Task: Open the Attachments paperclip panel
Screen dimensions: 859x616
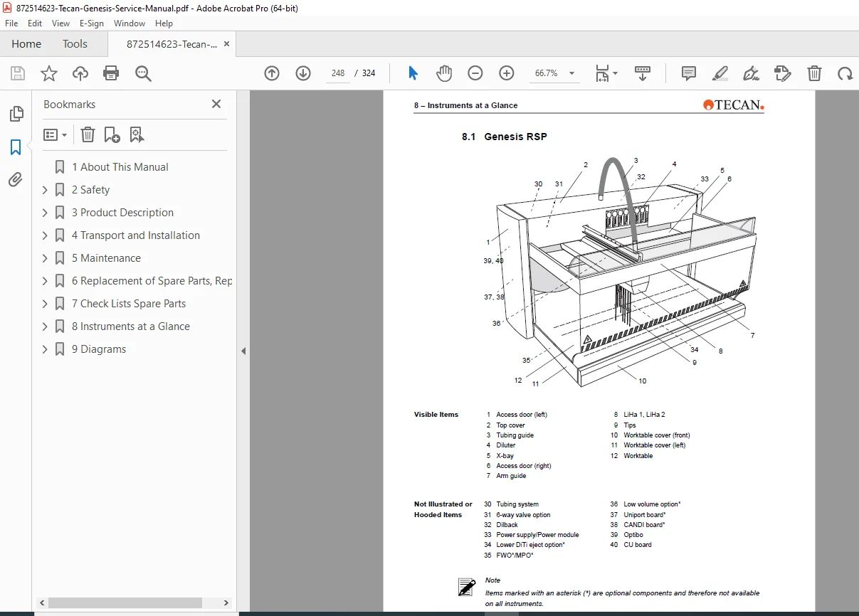Action: (16, 180)
